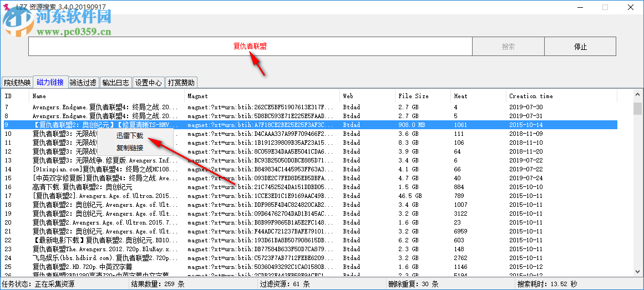Click 任务状态: 正在采集资源 in status bar
The width and height of the screenshot is (644, 290).
click(38, 284)
